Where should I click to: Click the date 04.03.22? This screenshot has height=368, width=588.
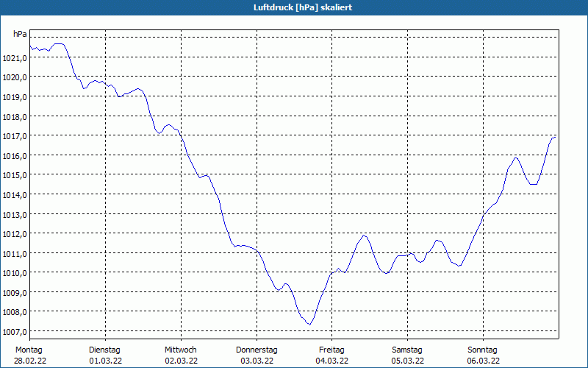point(332,361)
